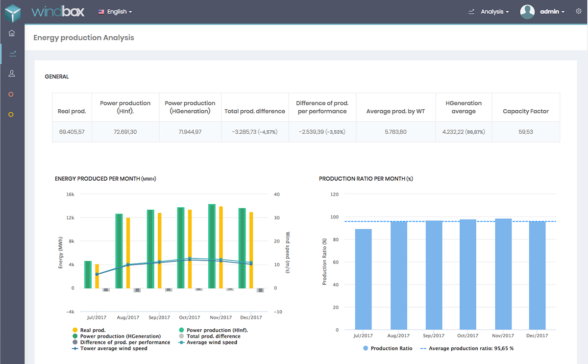
Task: Click the windbox brand text link
Action: tap(58, 12)
